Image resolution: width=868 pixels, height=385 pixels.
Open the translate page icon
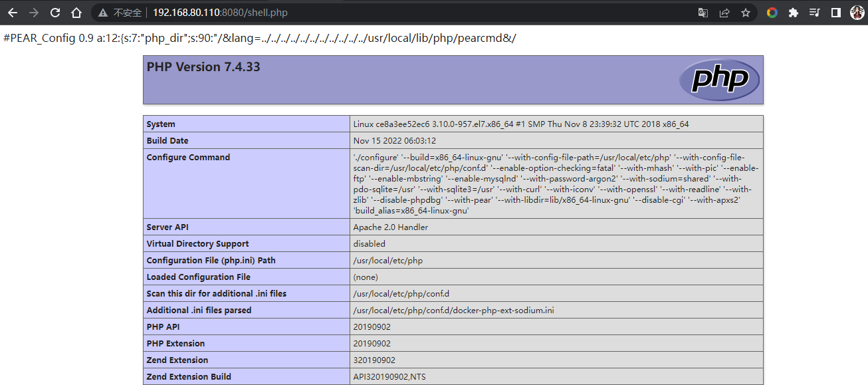tap(703, 13)
